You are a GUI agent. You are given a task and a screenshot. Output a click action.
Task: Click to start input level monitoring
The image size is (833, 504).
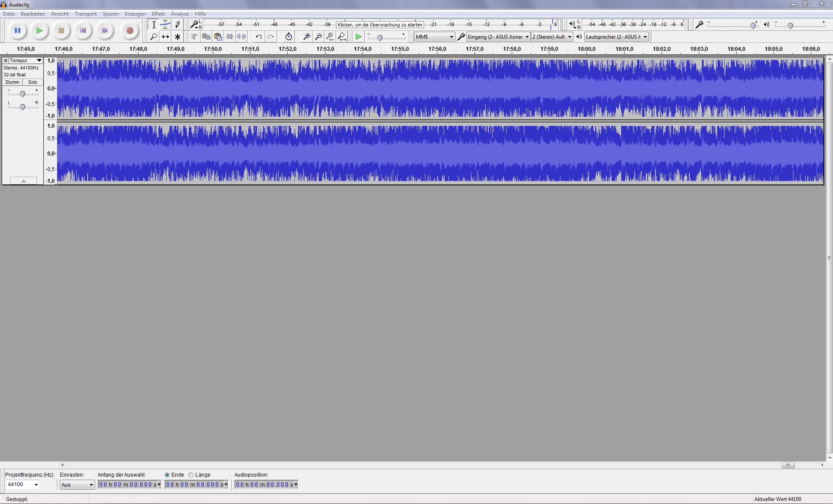tap(380, 25)
